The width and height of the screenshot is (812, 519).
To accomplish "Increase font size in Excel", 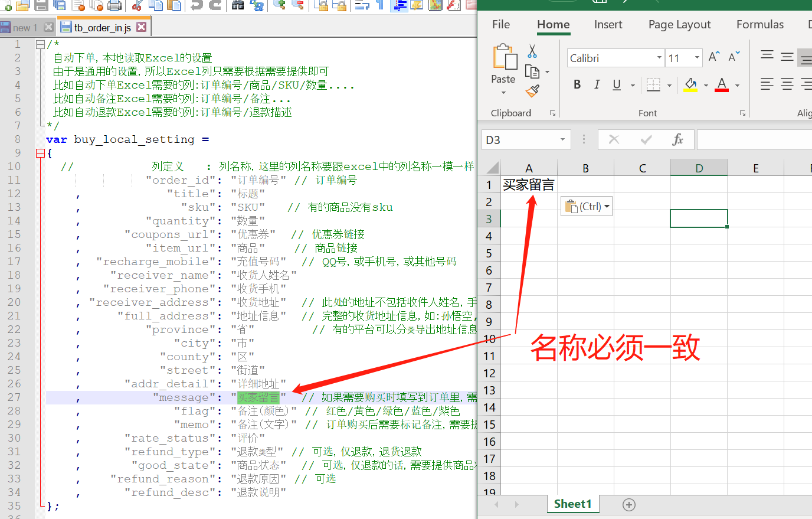I will (x=714, y=57).
